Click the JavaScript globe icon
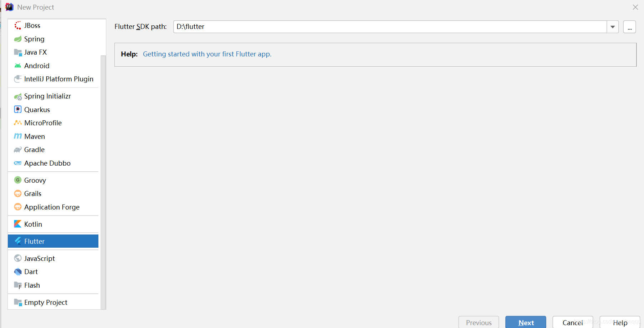The image size is (644, 328). tap(18, 258)
